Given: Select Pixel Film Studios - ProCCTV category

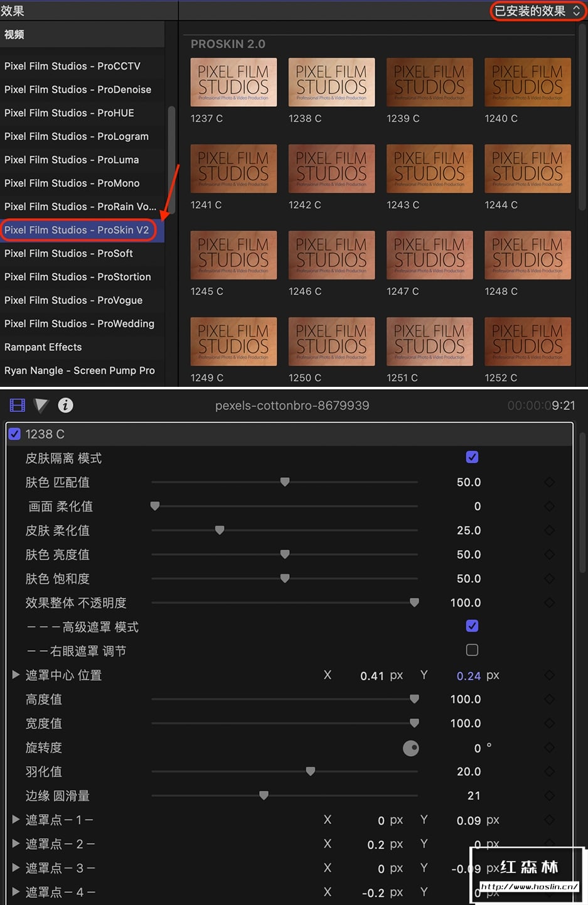Looking at the screenshot, I should pyautogui.click(x=82, y=66).
